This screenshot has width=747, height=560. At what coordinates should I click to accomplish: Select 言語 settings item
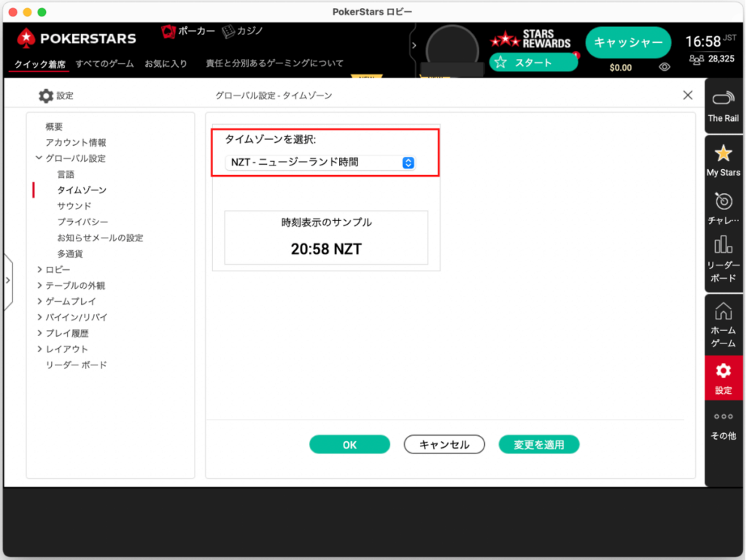[x=66, y=174]
